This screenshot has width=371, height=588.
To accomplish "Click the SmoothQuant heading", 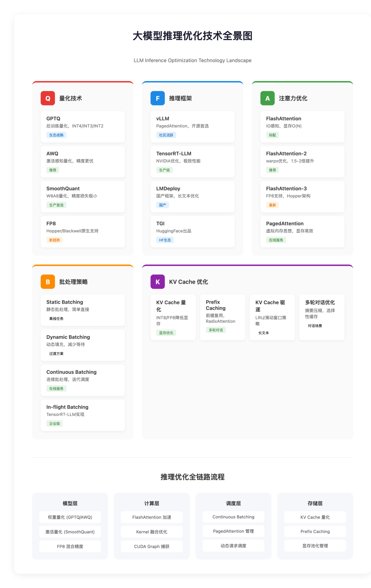I will pyautogui.click(x=63, y=188).
